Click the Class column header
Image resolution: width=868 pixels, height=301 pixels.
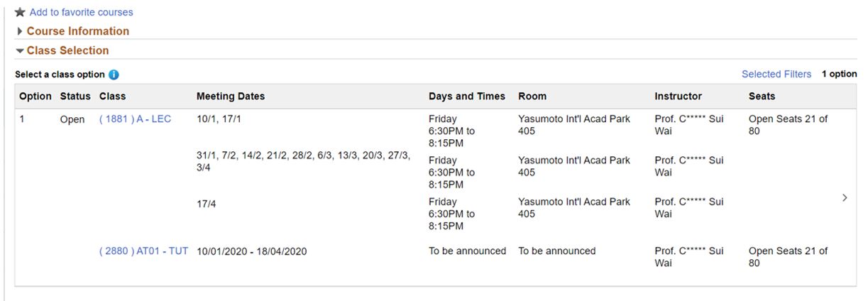coord(112,96)
